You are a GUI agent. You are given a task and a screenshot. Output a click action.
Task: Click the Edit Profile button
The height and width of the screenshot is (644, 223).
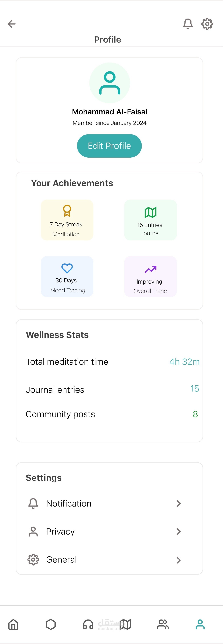(109, 146)
